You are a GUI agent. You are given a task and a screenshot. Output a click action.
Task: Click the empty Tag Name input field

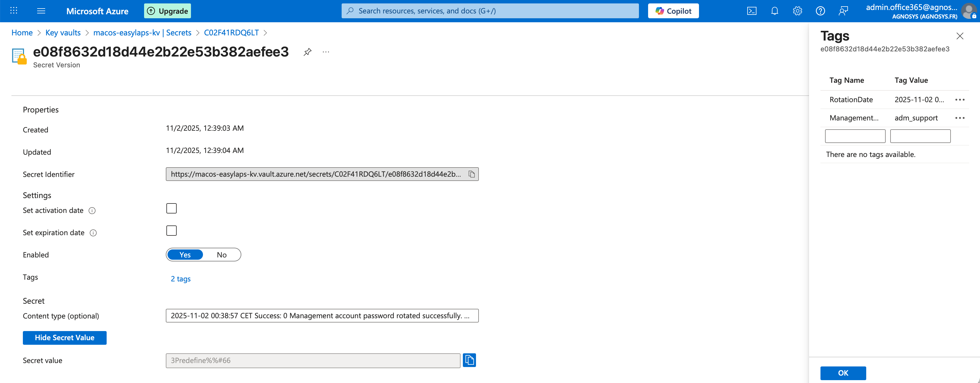[855, 136]
